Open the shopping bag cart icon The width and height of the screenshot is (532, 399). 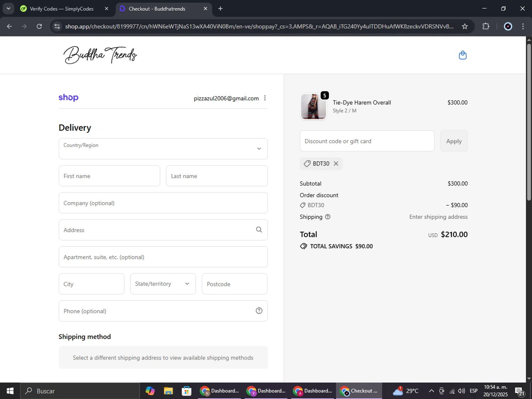(462, 55)
